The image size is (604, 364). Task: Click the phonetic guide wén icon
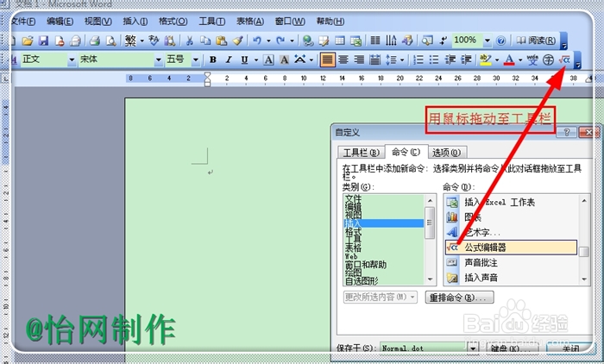tap(532, 60)
